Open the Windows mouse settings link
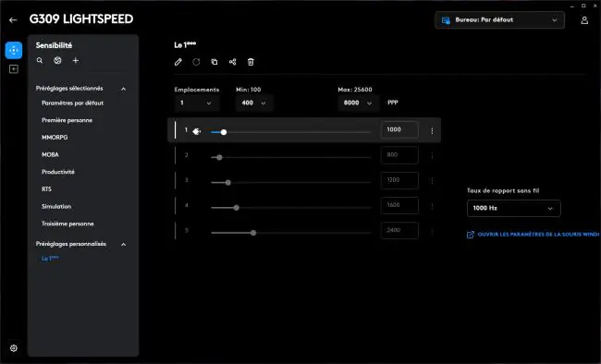 534,234
